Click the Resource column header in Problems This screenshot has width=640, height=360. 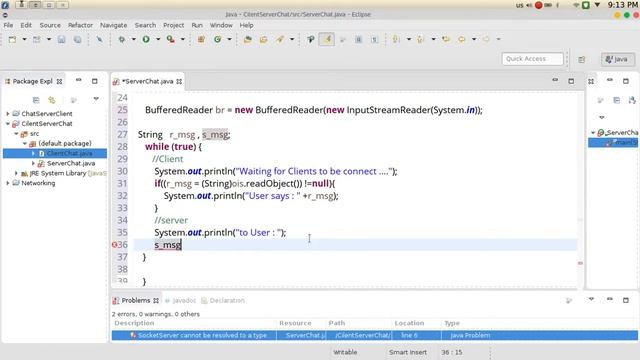[295, 323]
